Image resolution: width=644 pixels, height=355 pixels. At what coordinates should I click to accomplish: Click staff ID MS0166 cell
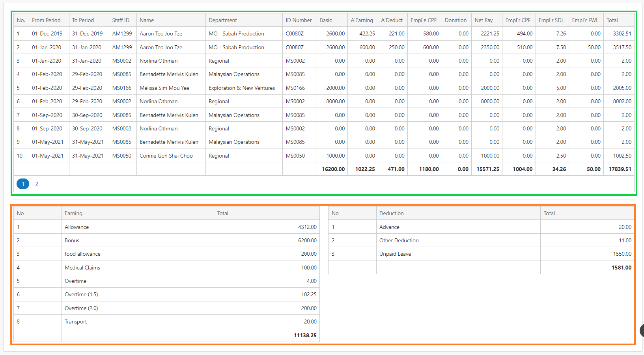click(x=122, y=88)
